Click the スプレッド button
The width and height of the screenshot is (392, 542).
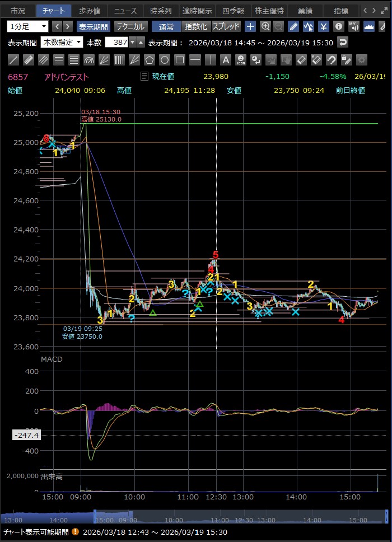[x=226, y=26]
